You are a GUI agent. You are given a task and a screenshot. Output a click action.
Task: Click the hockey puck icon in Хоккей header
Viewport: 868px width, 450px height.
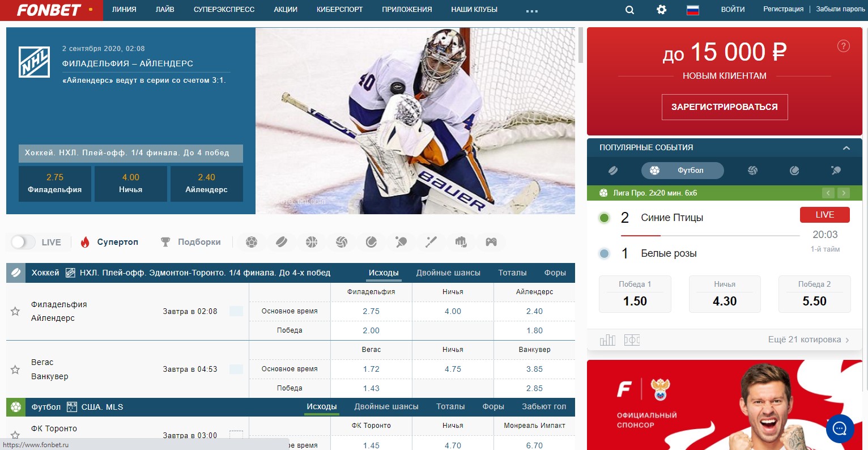pyautogui.click(x=16, y=273)
